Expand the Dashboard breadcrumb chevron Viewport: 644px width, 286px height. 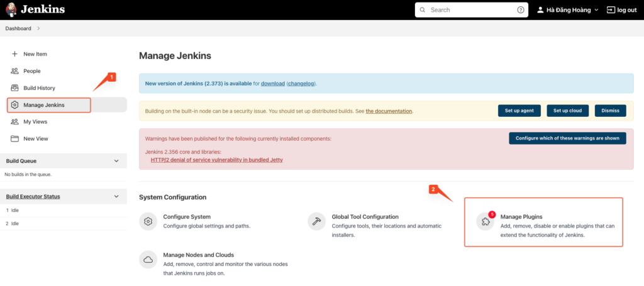[38, 28]
